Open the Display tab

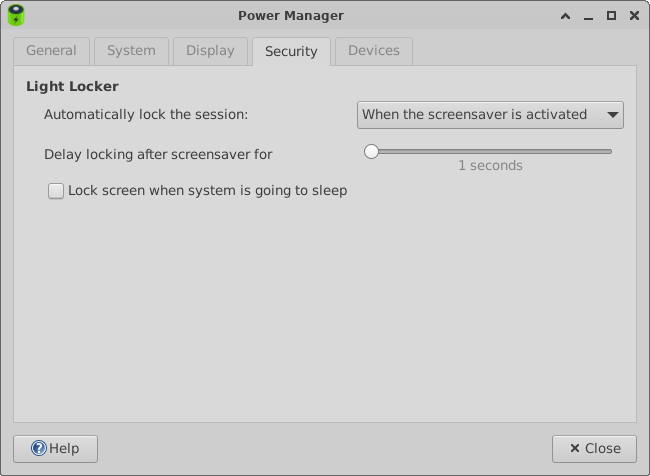tap(210, 51)
